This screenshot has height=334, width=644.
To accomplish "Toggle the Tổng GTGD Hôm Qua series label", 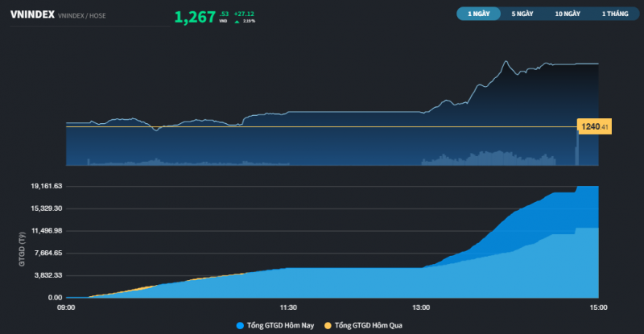I will click(x=367, y=325).
